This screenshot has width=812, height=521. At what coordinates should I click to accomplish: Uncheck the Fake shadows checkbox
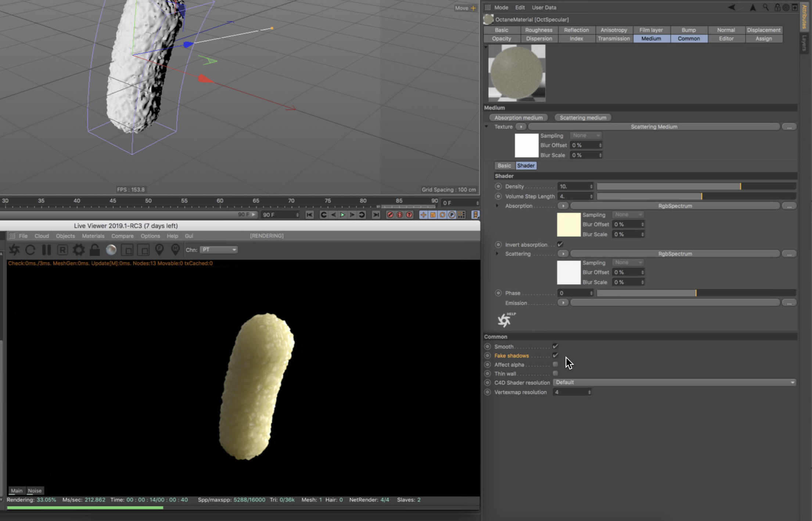coord(555,355)
